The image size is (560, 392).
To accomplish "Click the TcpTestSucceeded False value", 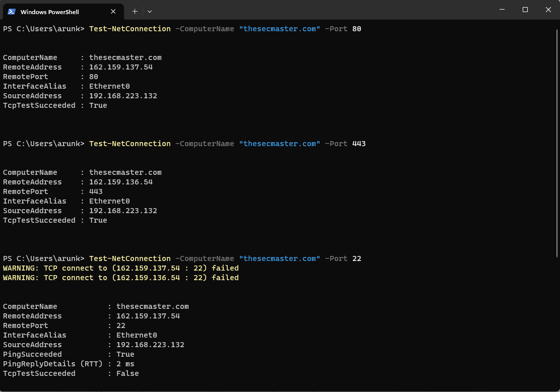I will coord(128,373).
